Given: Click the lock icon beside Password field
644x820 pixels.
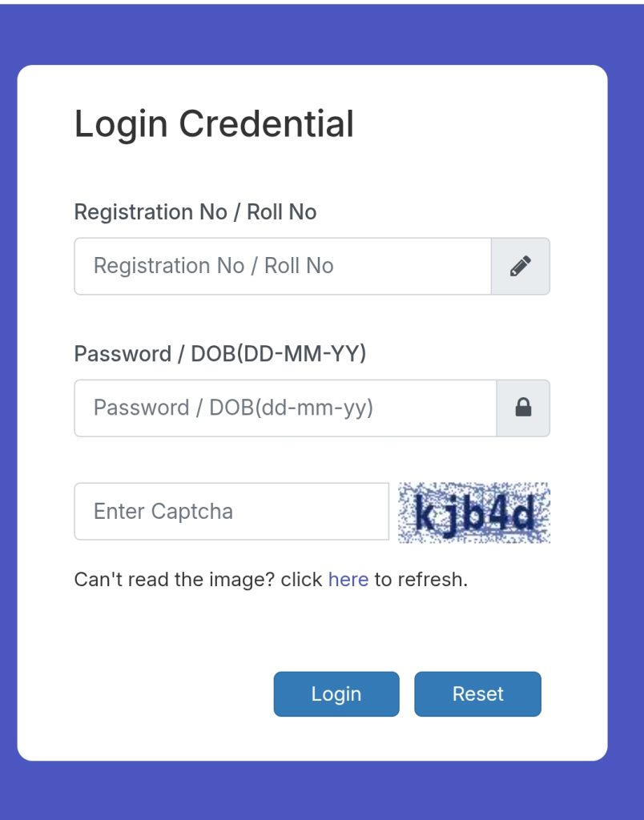Looking at the screenshot, I should click(x=523, y=408).
